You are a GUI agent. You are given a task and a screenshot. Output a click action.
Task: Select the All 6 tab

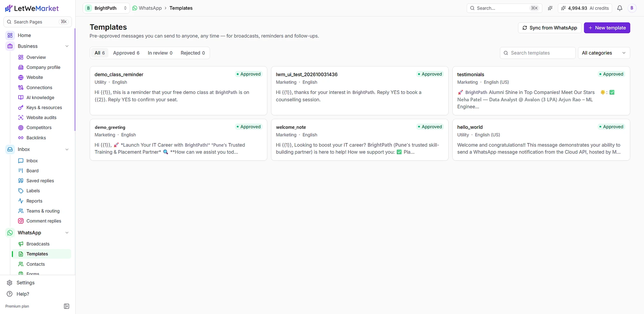point(99,53)
